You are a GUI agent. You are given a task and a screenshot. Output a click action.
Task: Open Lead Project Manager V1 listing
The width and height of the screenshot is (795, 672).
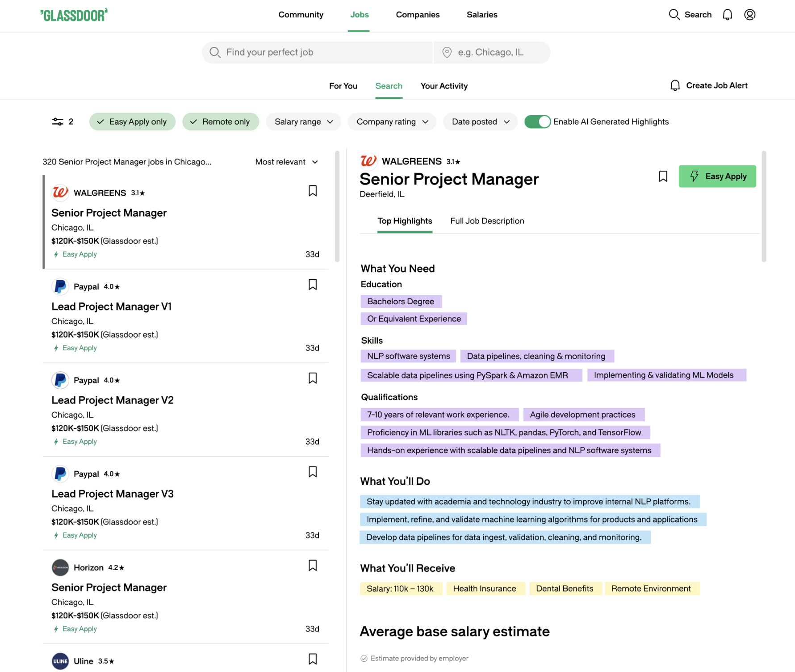186,316
